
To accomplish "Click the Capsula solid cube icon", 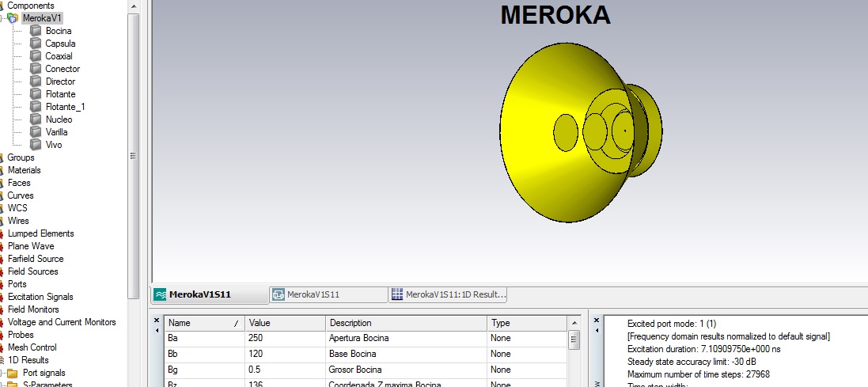I will (x=36, y=44).
